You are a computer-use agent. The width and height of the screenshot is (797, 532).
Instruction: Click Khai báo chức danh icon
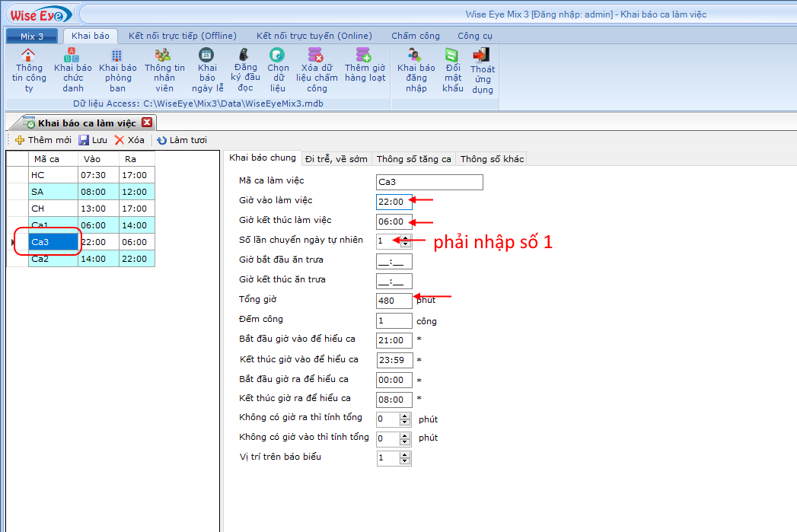pos(72,56)
